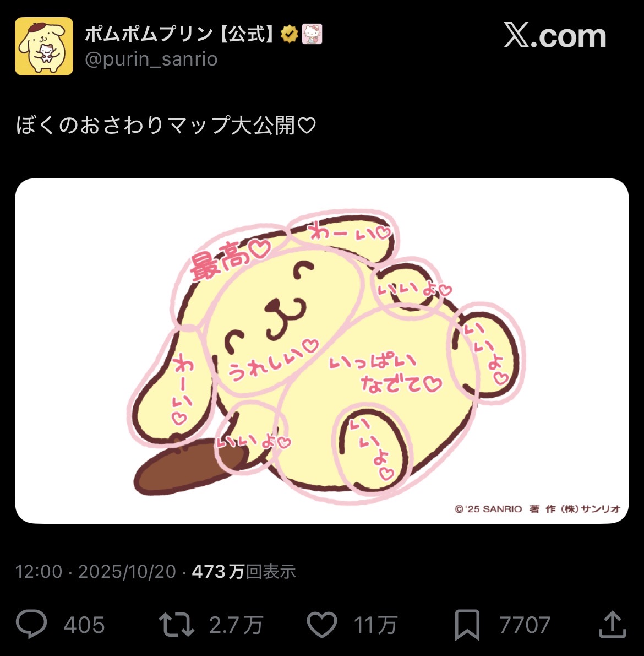Tap the repost arrows icon

tap(177, 625)
